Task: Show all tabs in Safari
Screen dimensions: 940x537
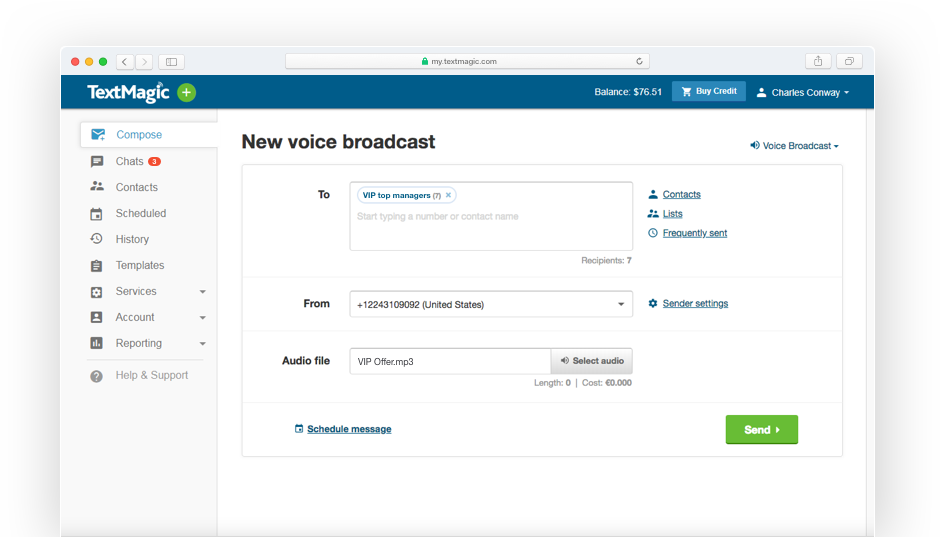Action: [849, 61]
